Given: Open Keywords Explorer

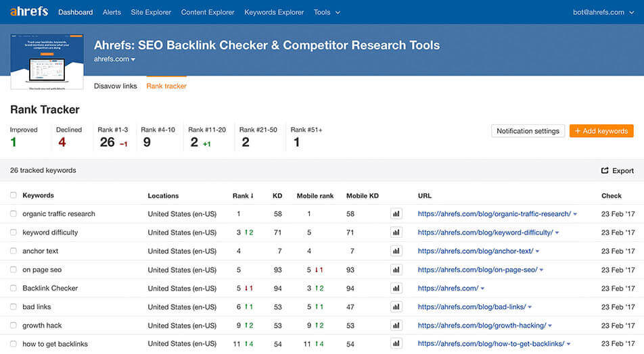Looking at the screenshot, I should 274,12.
